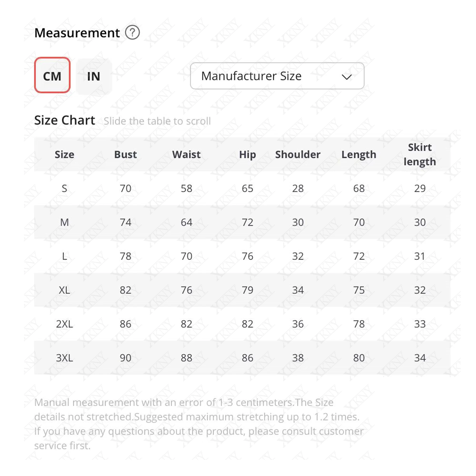Screen dimensions: 476x476
Task: Click the Hip column header
Action: [x=248, y=155]
